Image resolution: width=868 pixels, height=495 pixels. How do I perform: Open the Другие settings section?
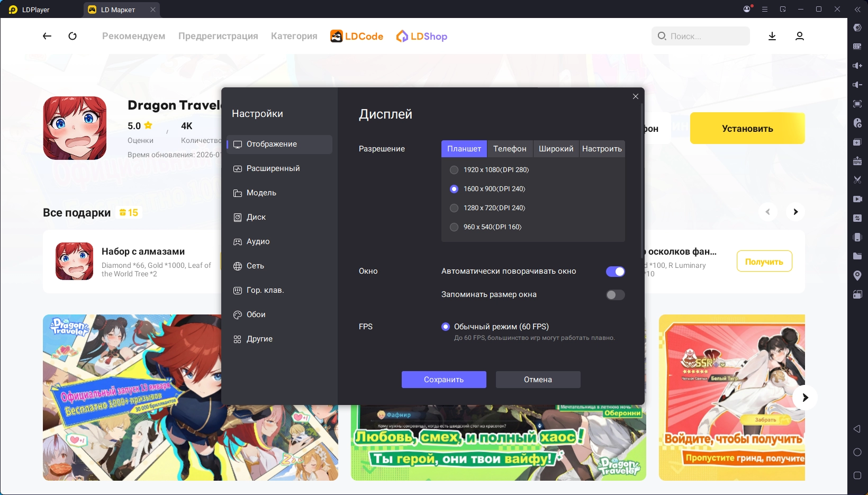click(279, 339)
